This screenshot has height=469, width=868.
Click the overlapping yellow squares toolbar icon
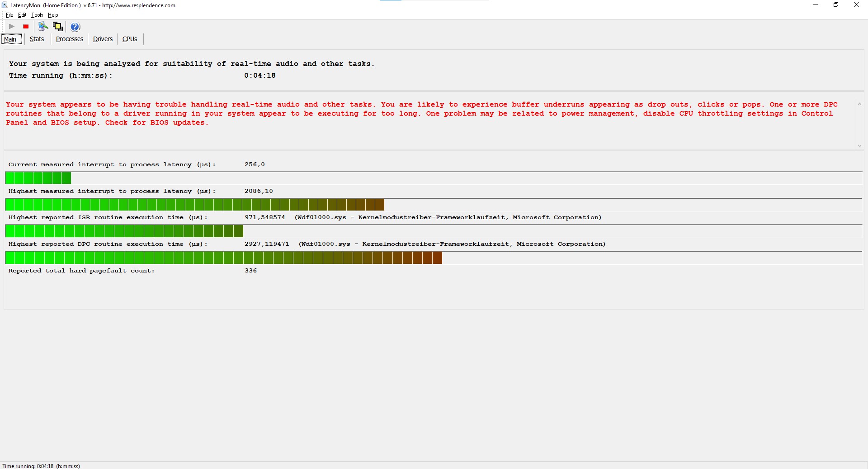coord(58,27)
